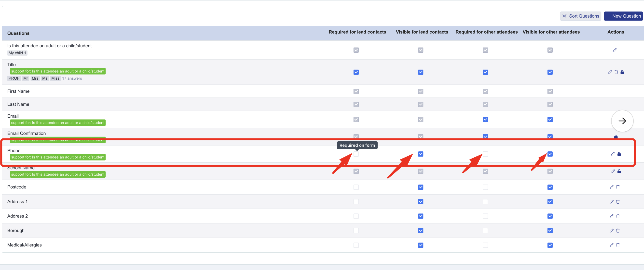The height and width of the screenshot is (270, 644).
Task: Click the lock icon on Phone row
Action: tap(619, 154)
